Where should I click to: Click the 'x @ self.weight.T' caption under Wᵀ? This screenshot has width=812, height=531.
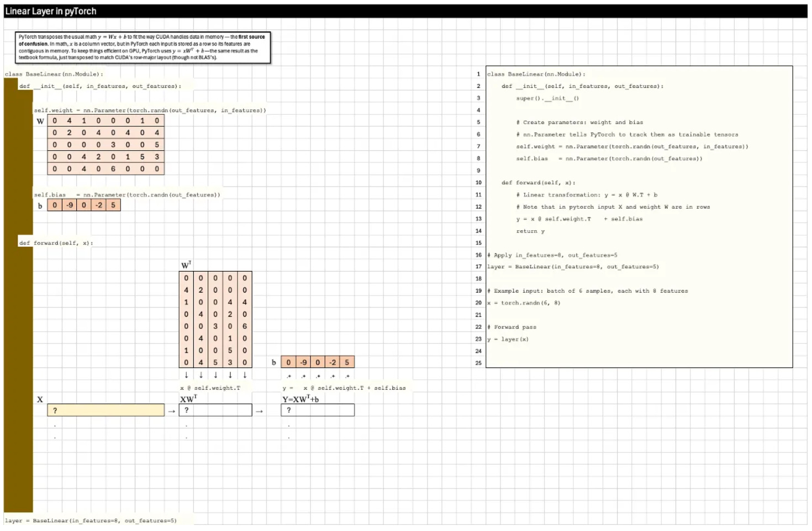(210, 388)
